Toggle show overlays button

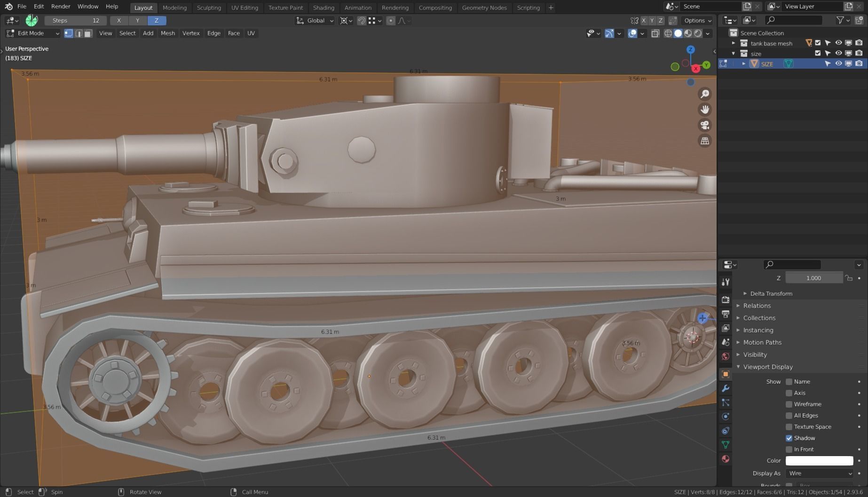pos(632,33)
